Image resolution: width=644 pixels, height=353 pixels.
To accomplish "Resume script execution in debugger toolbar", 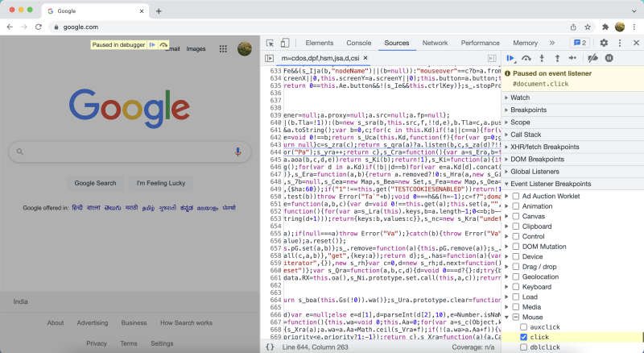I will (x=510, y=58).
